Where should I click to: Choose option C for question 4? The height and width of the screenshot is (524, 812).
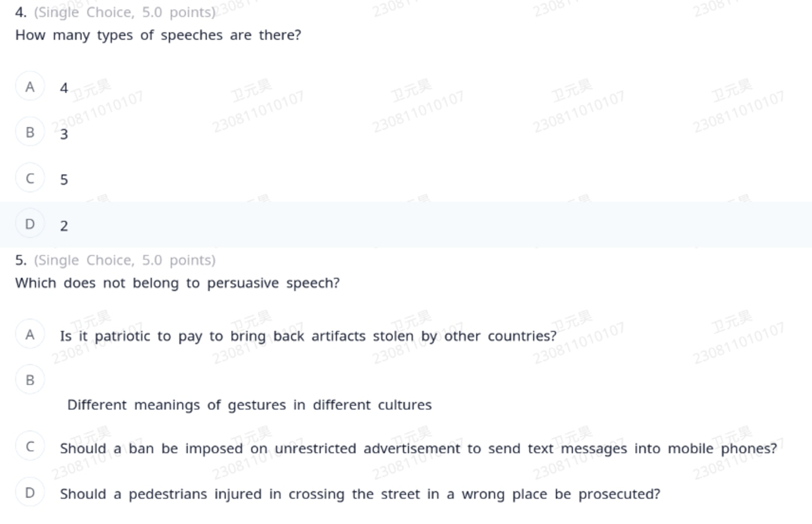30,178
